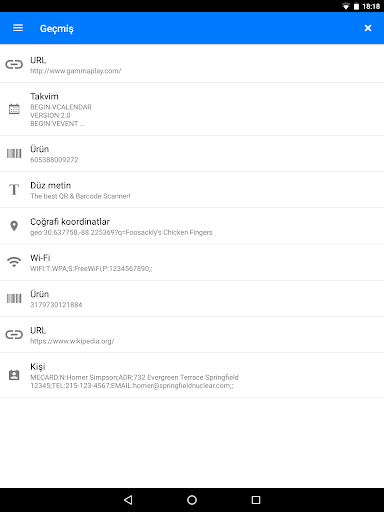Tap the map pin icon for coordinates
Image resolution: width=384 pixels, height=512 pixels.
14,226
